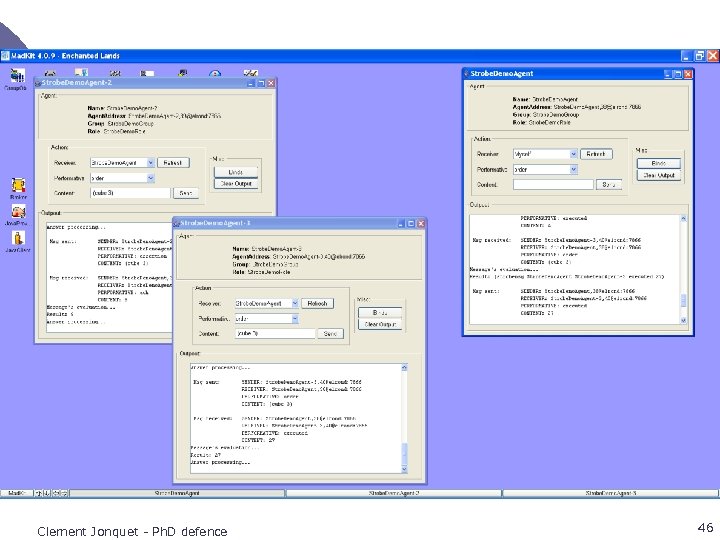Click the Content field in StrobeDemoAgent-2
This screenshot has height=540, width=720.
click(x=130, y=193)
